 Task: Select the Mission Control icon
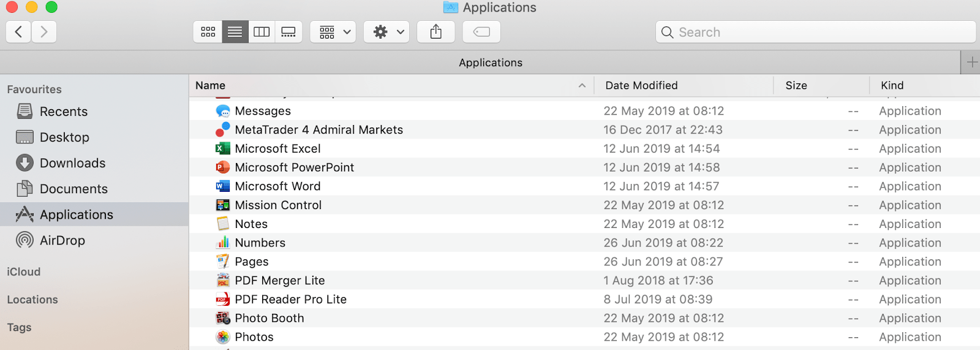(x=223, y=205)
